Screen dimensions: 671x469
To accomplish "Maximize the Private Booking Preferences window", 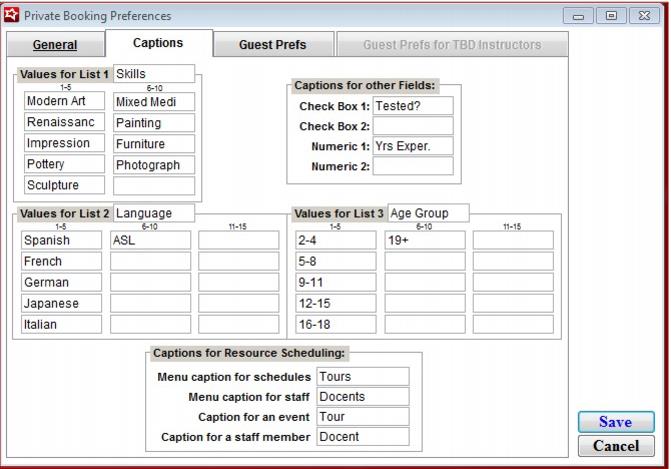I will coord(613,15).
